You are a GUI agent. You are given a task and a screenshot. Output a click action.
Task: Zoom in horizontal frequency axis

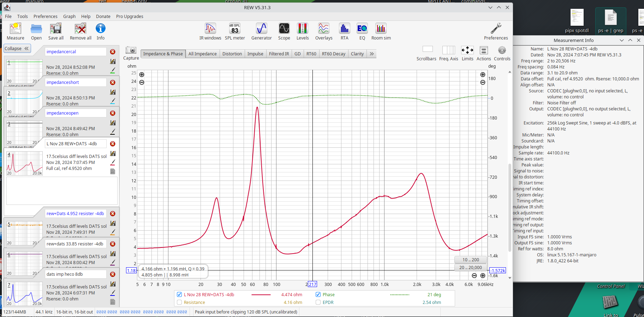pos(483,276)
